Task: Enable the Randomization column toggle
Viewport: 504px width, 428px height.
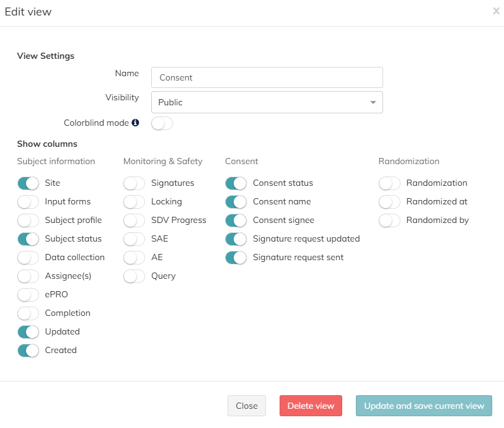Action: (389, 183)
